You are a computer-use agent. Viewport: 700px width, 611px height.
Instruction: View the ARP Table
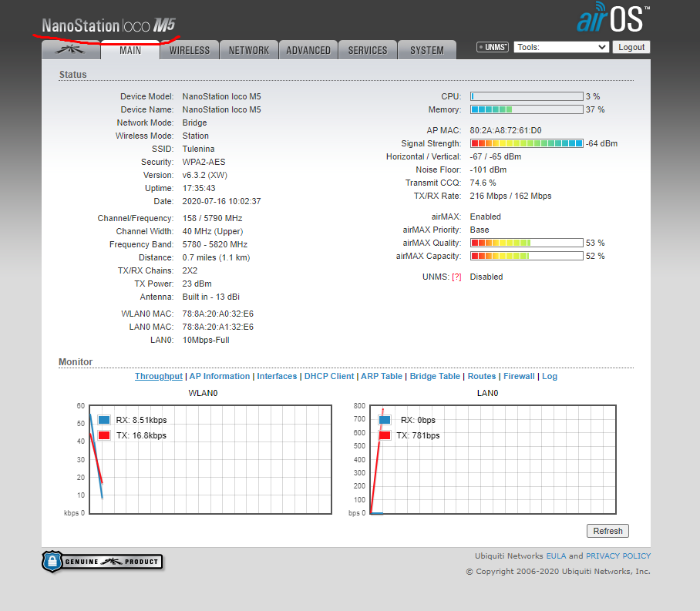click(382, 376)
